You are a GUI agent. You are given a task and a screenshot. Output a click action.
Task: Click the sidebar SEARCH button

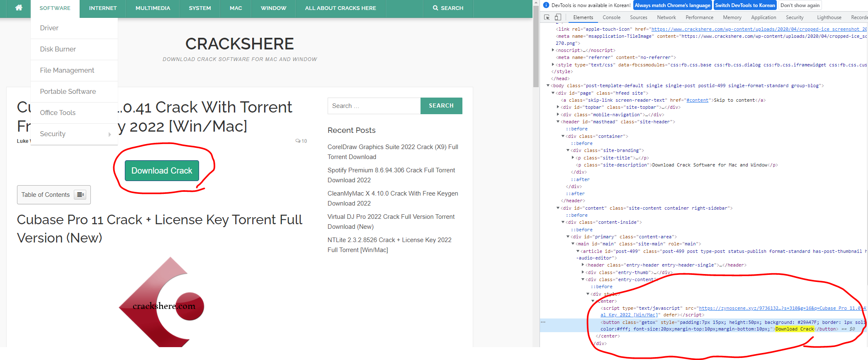click(x=441, y=106)
